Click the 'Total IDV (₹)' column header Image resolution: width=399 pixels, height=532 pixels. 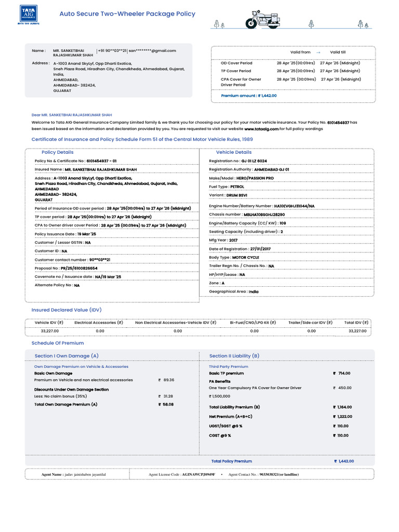pyautogui.click(x=356, y=323)
